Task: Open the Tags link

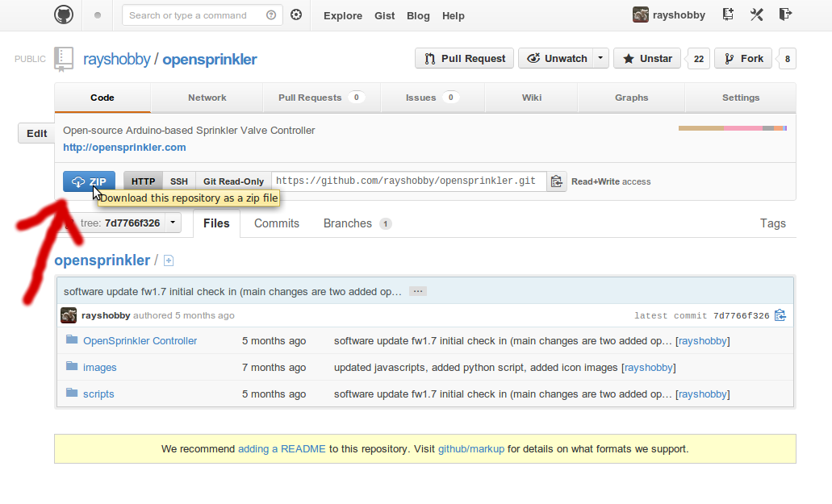Action: (x=772, y=223)
